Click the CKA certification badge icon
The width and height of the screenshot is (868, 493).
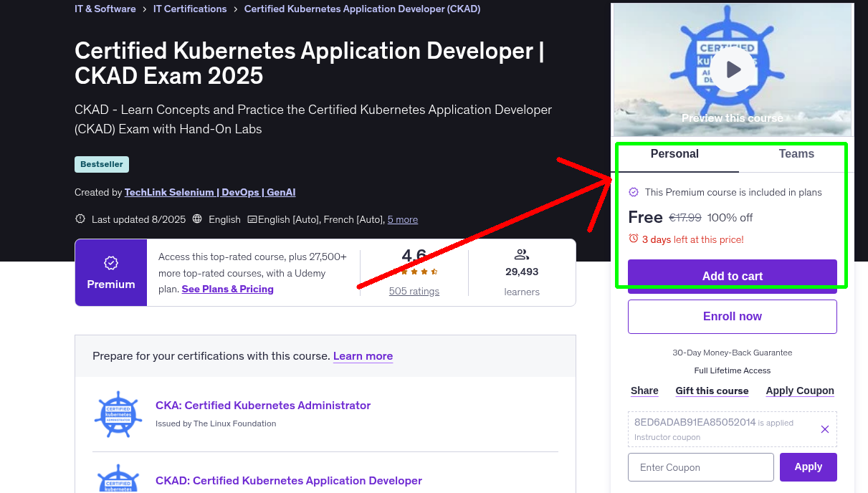tap(118, 415)
